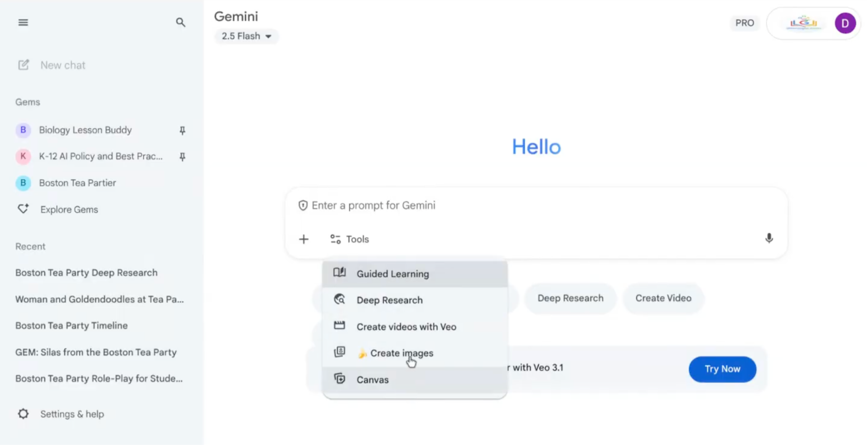Unpin the Biology Lesson Buddy gem

pyautogui.click(x=182, y=130)
